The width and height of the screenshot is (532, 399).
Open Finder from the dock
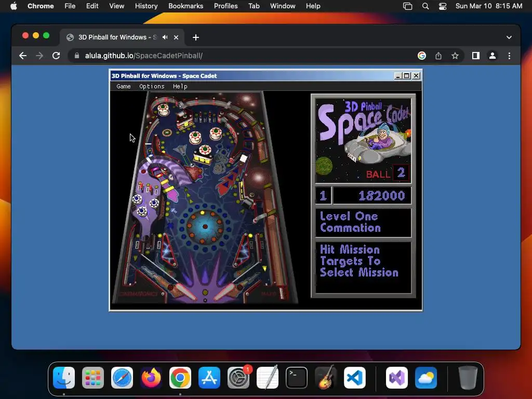point(64,378)
